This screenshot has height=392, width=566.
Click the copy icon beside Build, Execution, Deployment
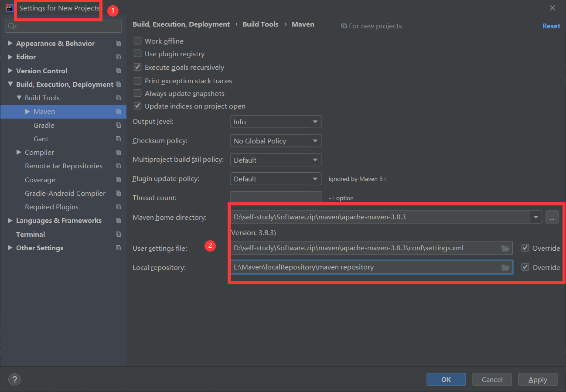point(118,84)
